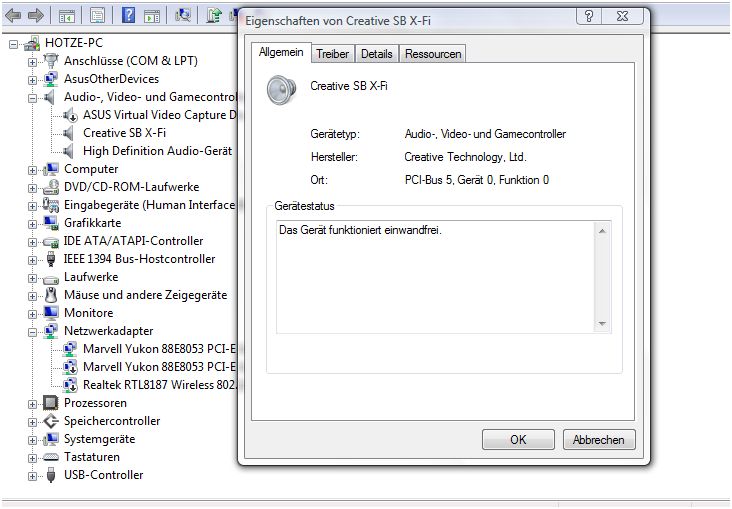732x509 pixels.
Task: Select Realtek RTL8187 Wireless adapter row
Action: pos(160,385)
